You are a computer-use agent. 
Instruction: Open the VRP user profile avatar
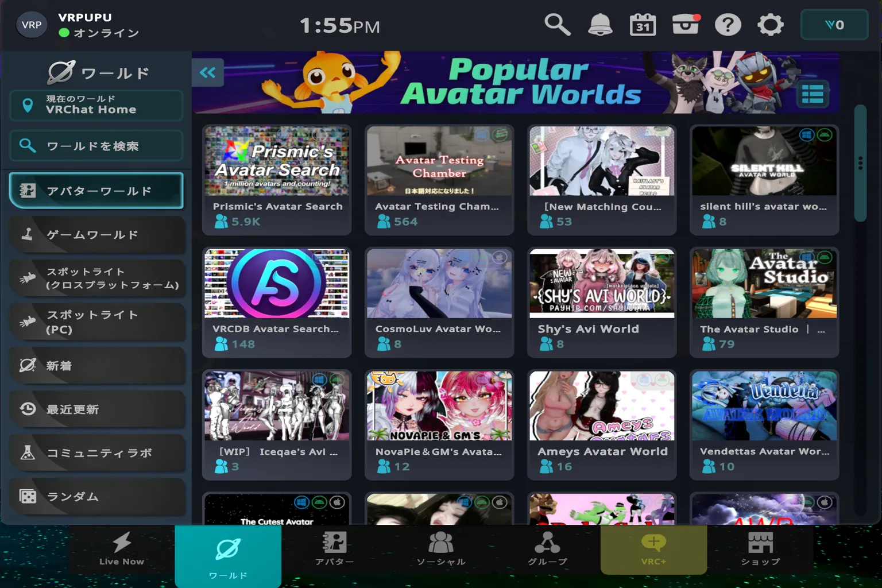pyautogui.click(x=32, y=25)
